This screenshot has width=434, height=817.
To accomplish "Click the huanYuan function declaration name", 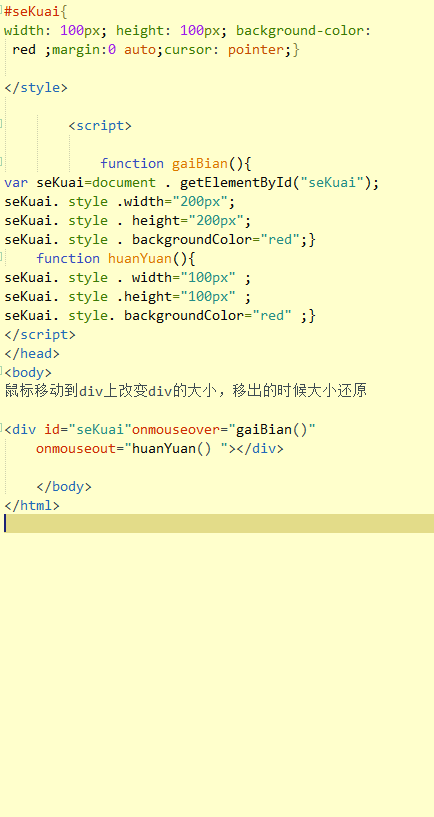I will (x=140, y=258).
